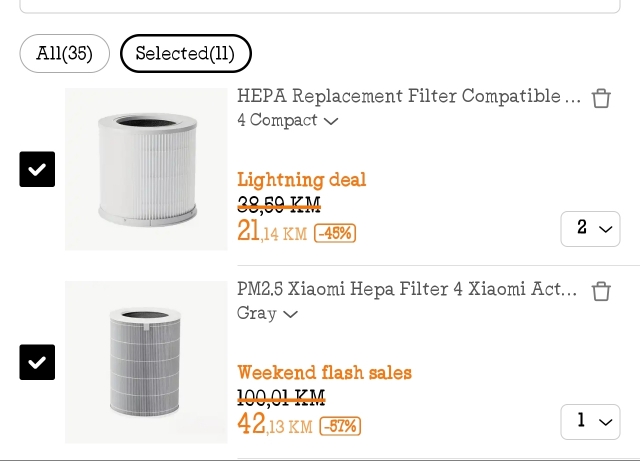This screenshot has width=640, height=461.
Task: Uncheck the PM2.5 Xiaomi Hepa Filter checkbox
Action: click(x=37, y=362)
